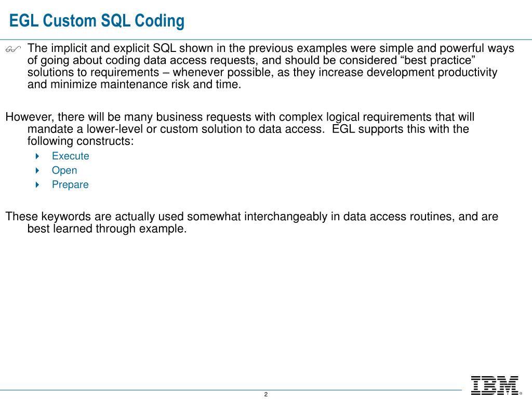Click the phrase "best practice" in paragraph
This screenshot has height=399, width=532.
438,60
